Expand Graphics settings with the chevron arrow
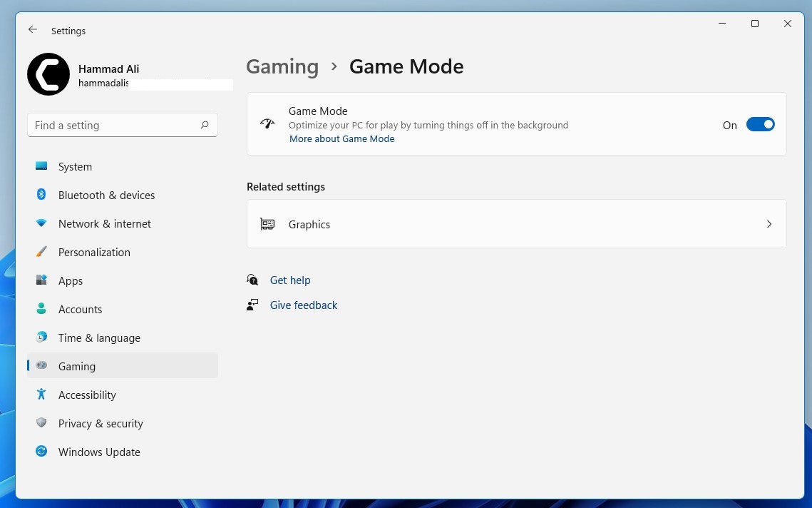 pos(769,224)
